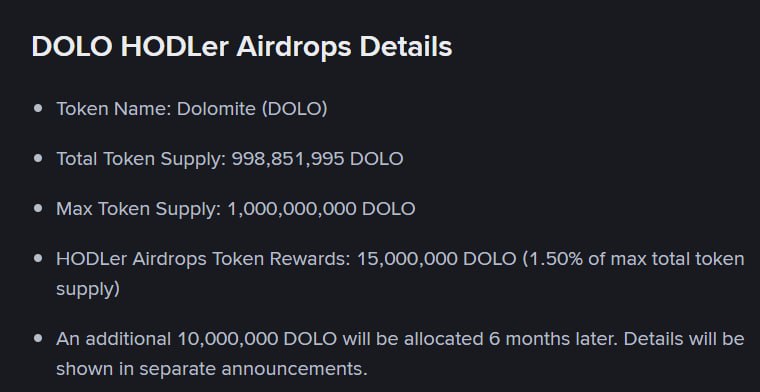Click the 1.50% of max total token text
The image size is (760, 392).
[x=633, y=259]
